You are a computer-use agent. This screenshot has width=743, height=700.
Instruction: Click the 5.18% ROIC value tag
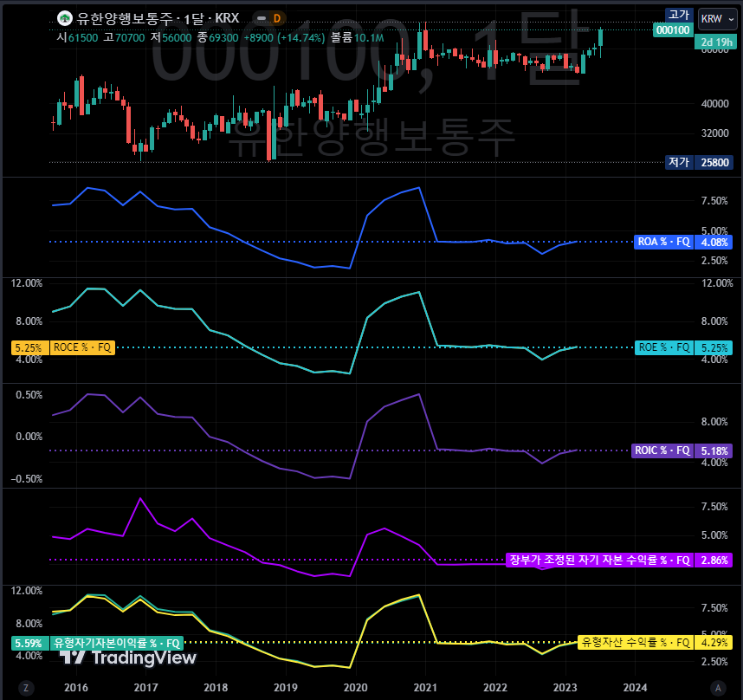[714, 450]
